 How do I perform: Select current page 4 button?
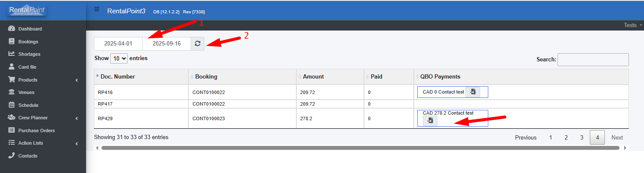coord(597,137)
